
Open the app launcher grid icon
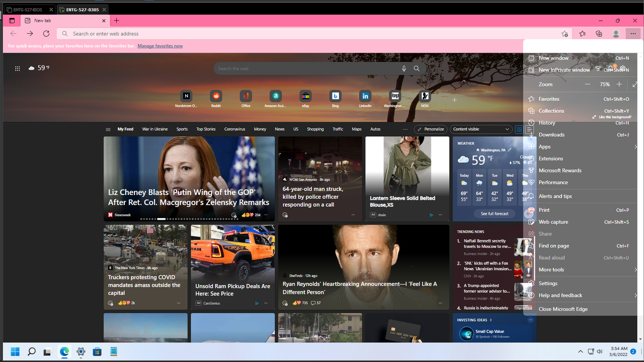18,68
